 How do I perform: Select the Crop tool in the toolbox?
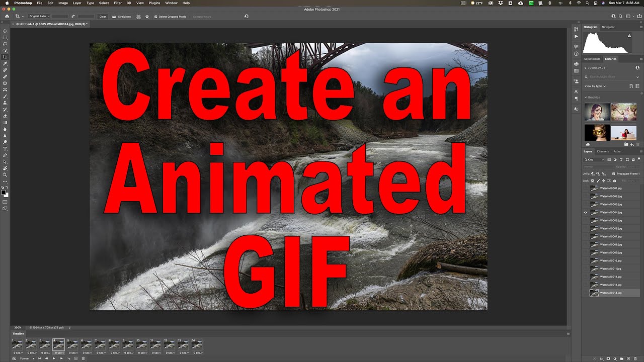click(x=5, y=56)
